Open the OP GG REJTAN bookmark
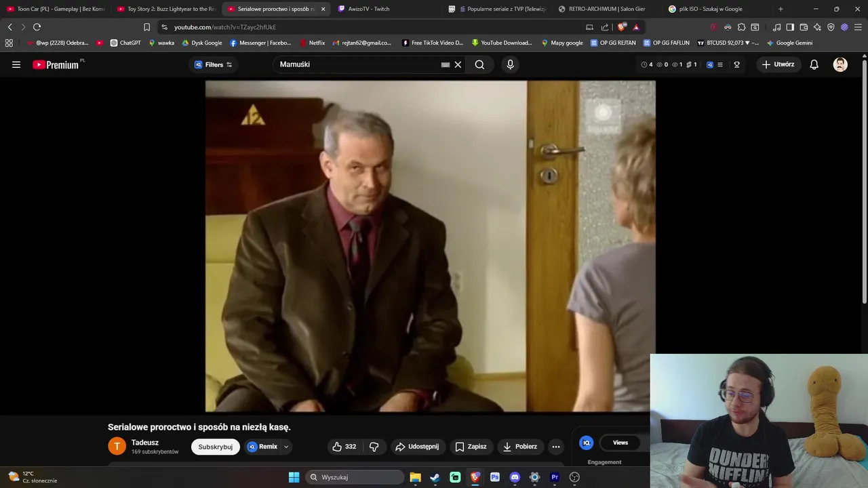 pos(613,43)
